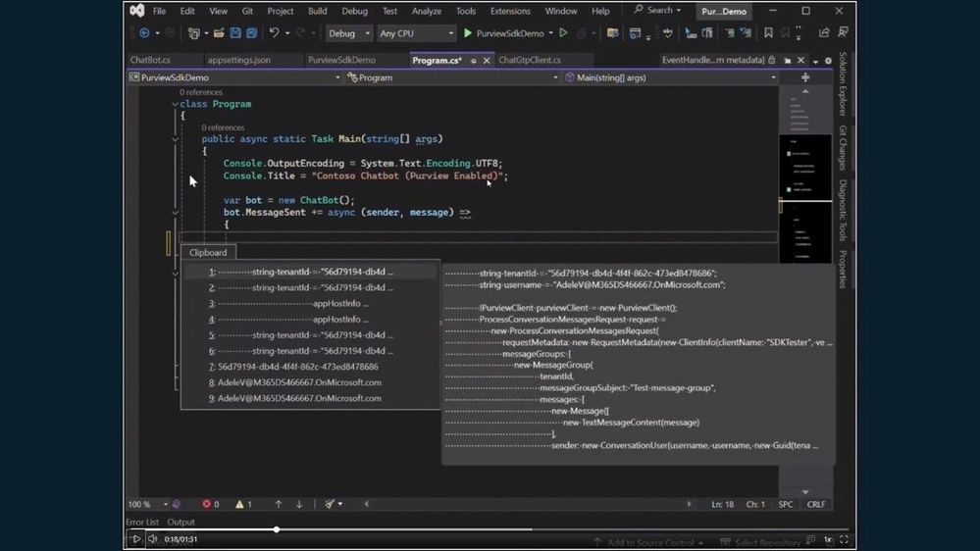This screenshot has width=980, height=551.
Task: Open the Help menu
Action: [x=600, y=11]
